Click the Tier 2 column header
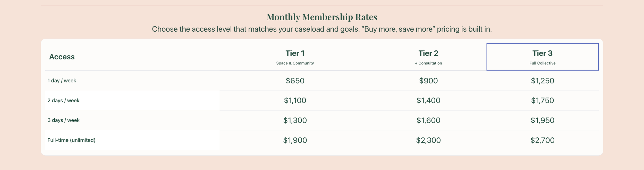 point(428,57)
